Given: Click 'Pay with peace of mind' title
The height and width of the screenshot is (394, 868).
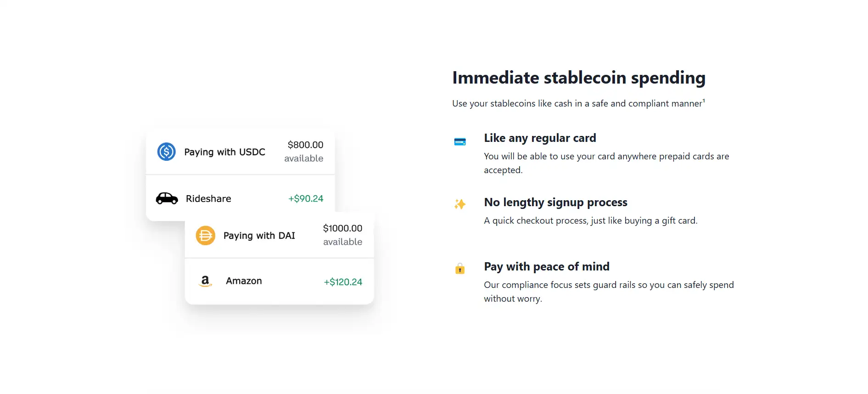Looking at the screenshot, I should [x=546, y=267].
